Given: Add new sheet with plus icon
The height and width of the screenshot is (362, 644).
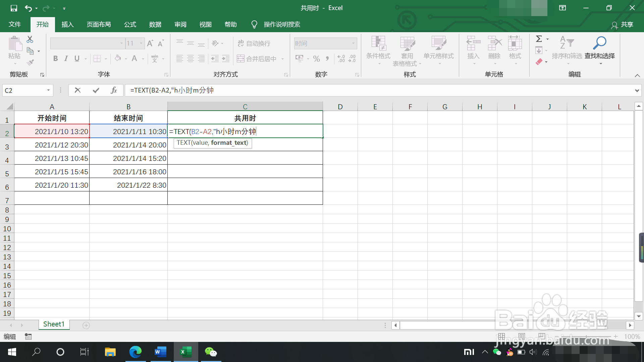Looking at the screenshot, I should tap(86, 325).
